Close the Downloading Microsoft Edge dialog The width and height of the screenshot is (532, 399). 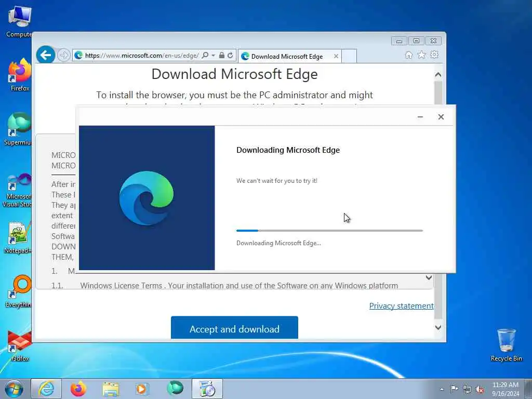click(x=441, y=117)
